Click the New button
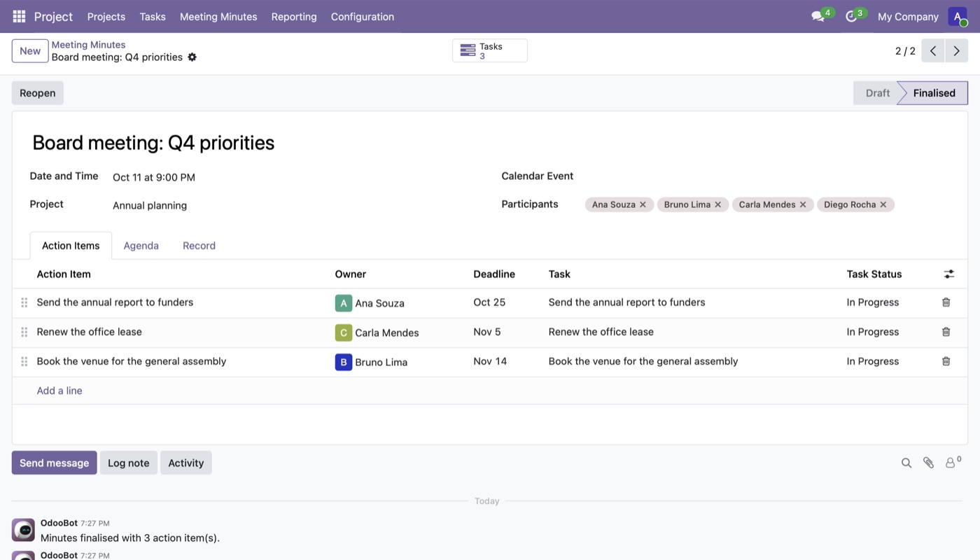980x560 pixels. pyautogui.click(x=30, y=51)
